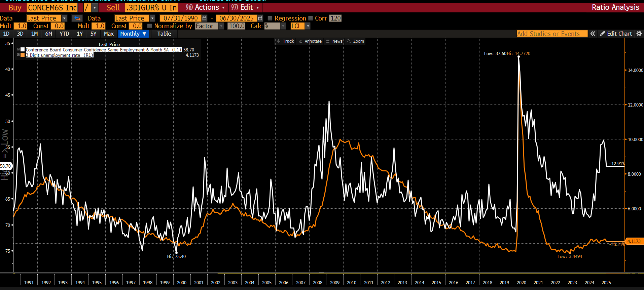Swap the two securities with the arrows icon
Viewport: 644px width, 290px height.
(x=77, y=18)
